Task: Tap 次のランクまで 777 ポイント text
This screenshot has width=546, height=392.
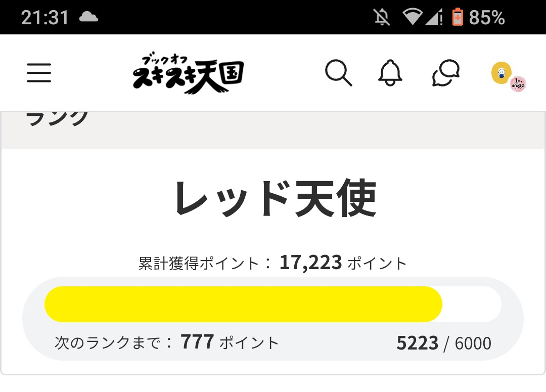Action: coord(167,342)
